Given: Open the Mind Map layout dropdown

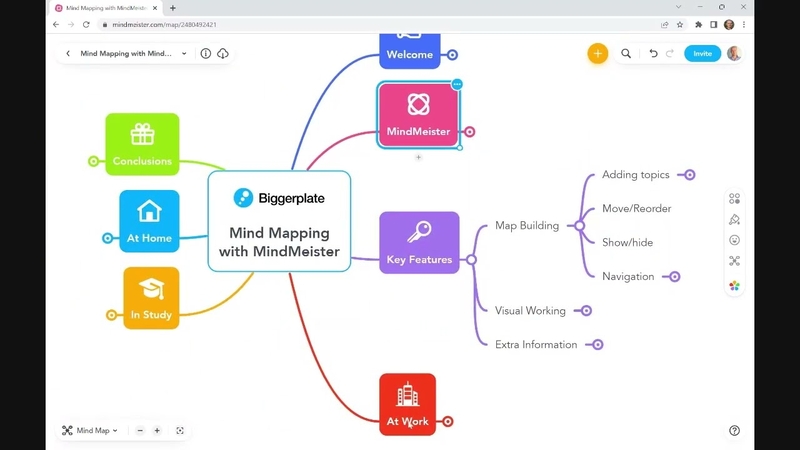Looking at the screenshot, I should tap(90, 431).
